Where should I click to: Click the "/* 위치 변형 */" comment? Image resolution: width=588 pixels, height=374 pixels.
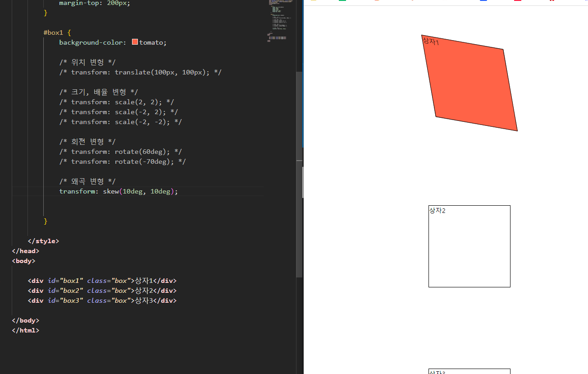[87, 62]
